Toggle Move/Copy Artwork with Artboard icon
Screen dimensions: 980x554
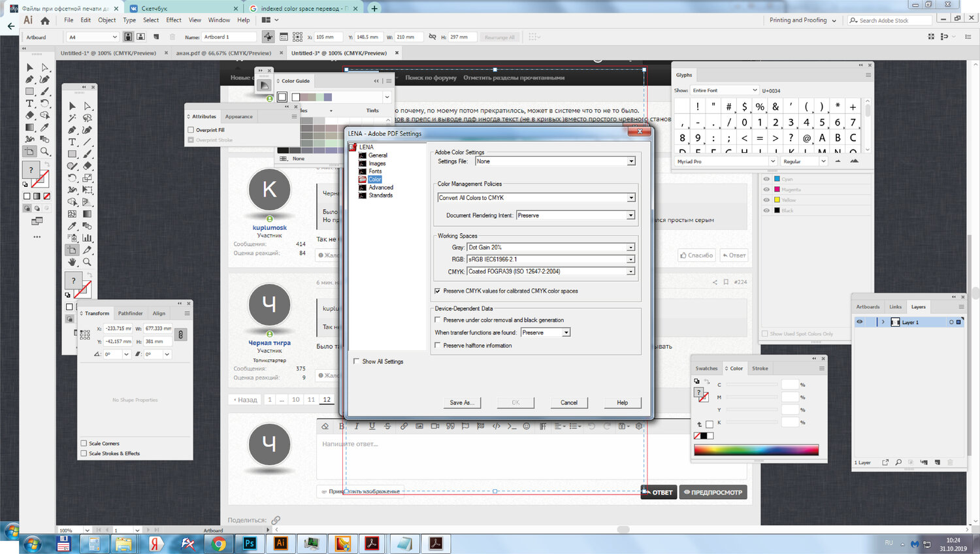tap(268, 37)
